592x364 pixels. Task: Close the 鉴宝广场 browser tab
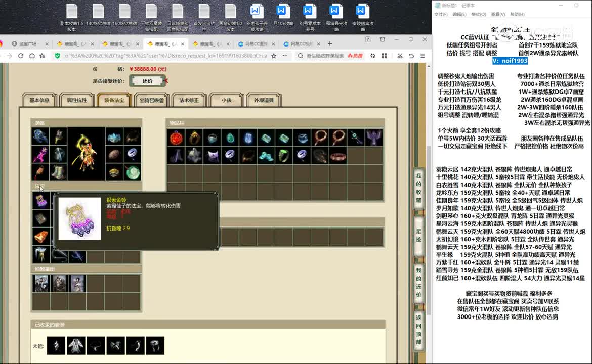[47, 44]
